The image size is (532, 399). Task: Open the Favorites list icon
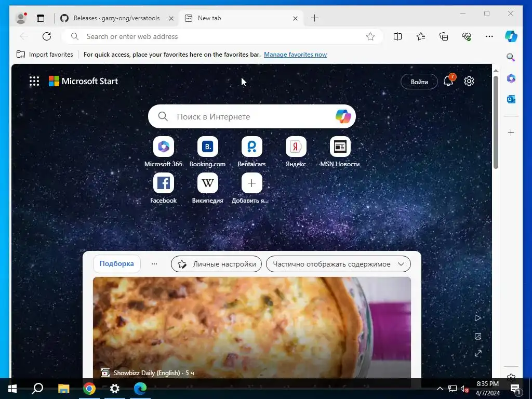(x=421, y=36)
